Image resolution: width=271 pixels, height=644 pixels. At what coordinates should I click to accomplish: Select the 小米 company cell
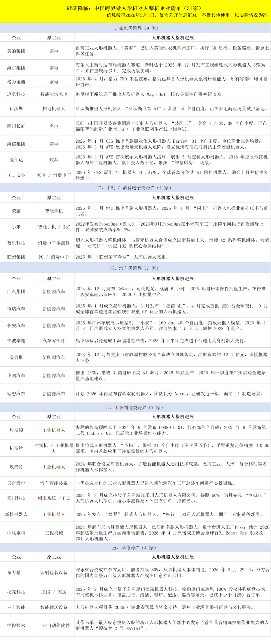click(x=16, y=227)
